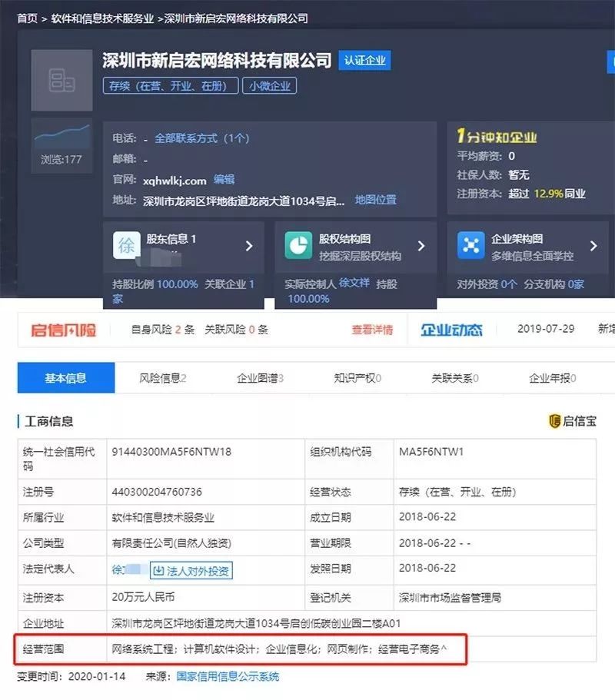Click the 启信宝 shield logo
Screen dimensions: 615x700
[x=554, y=421]
